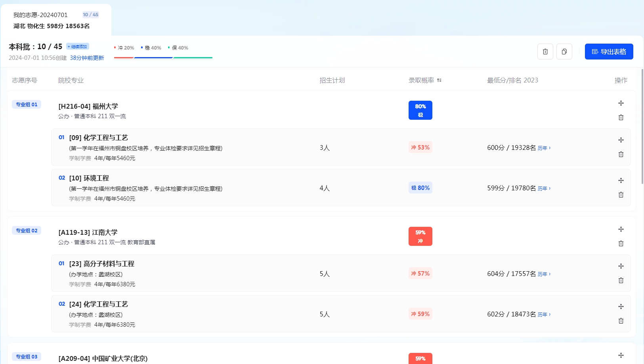Click the copy list icon beside 导出表格
644x364 pixels.
pos(564,52)
